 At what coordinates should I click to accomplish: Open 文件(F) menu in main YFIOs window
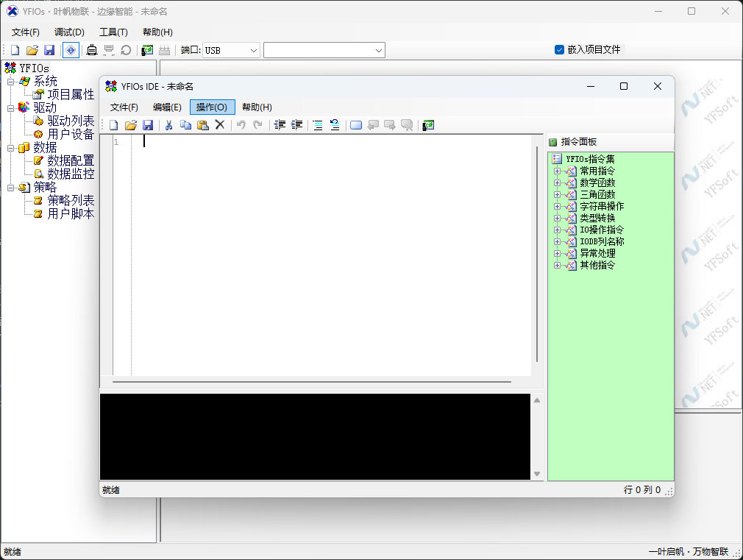[26, 32]
